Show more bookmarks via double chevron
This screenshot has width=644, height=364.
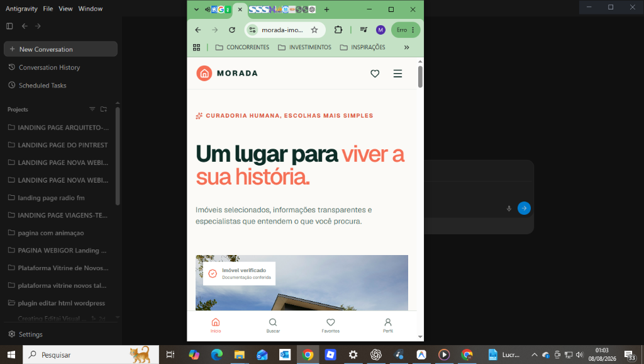407,47
